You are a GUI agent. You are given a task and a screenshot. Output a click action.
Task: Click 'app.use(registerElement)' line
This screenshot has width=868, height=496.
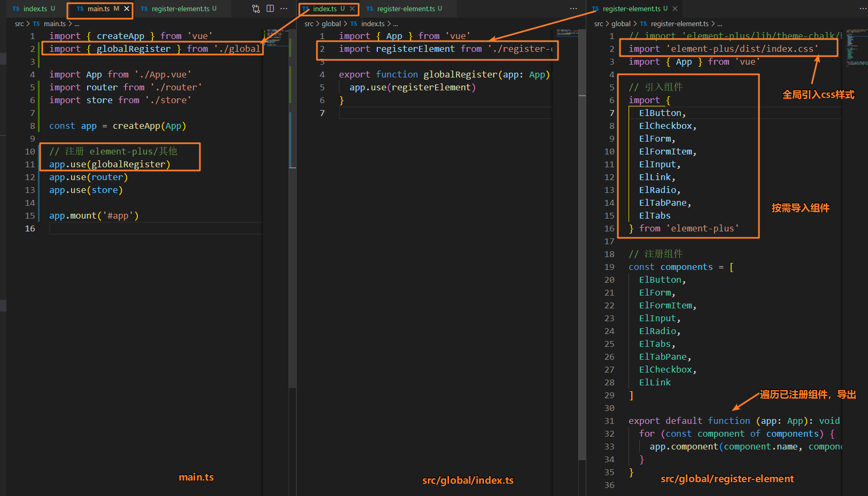pos(412,87)
